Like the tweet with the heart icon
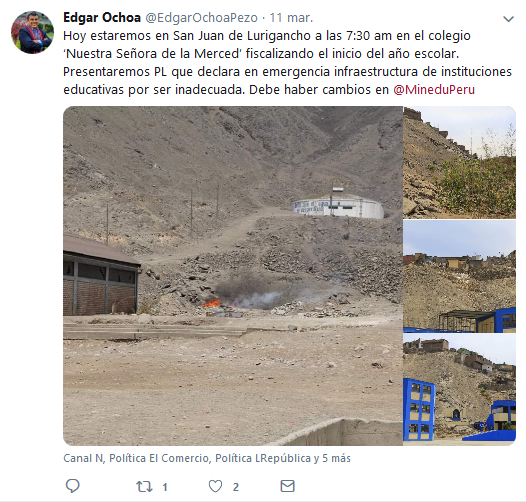Viewport: 526px width, 502px height. [x=215, y=486]
